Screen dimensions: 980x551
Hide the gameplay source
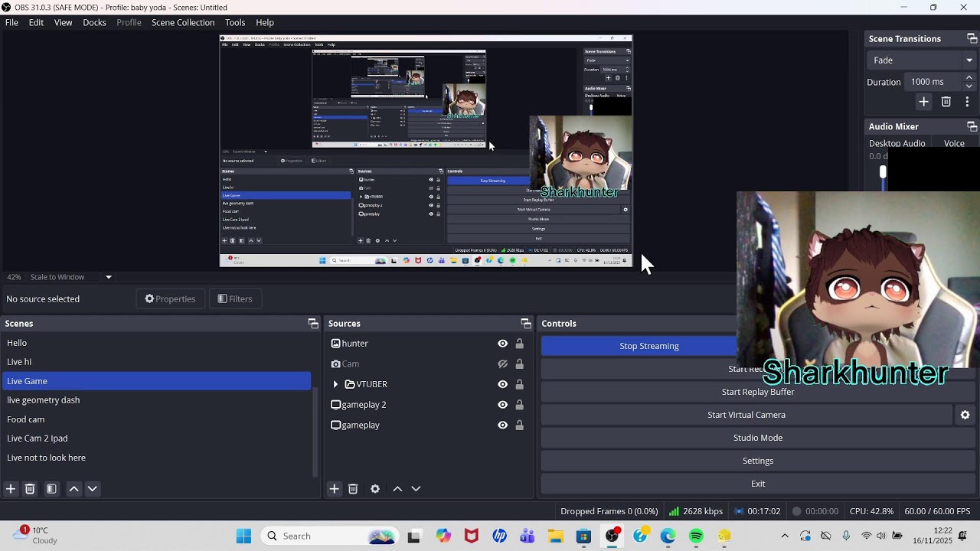[502, 425]
